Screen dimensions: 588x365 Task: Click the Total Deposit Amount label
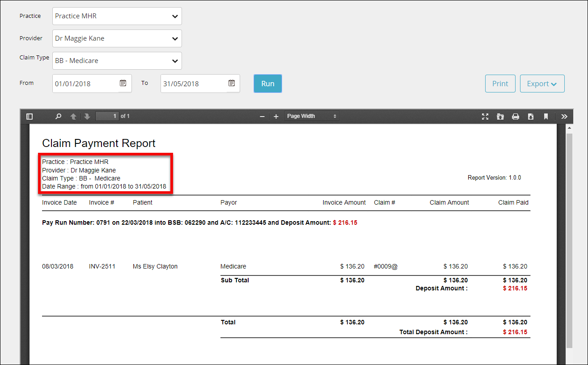tap(433, 332)
